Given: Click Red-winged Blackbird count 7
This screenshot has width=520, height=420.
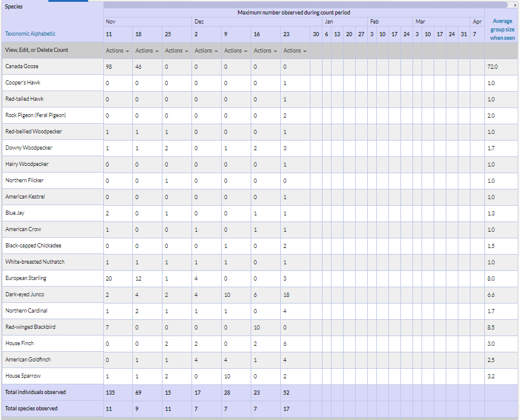Looking at the screenshot, I should click(x=107, y=327).
